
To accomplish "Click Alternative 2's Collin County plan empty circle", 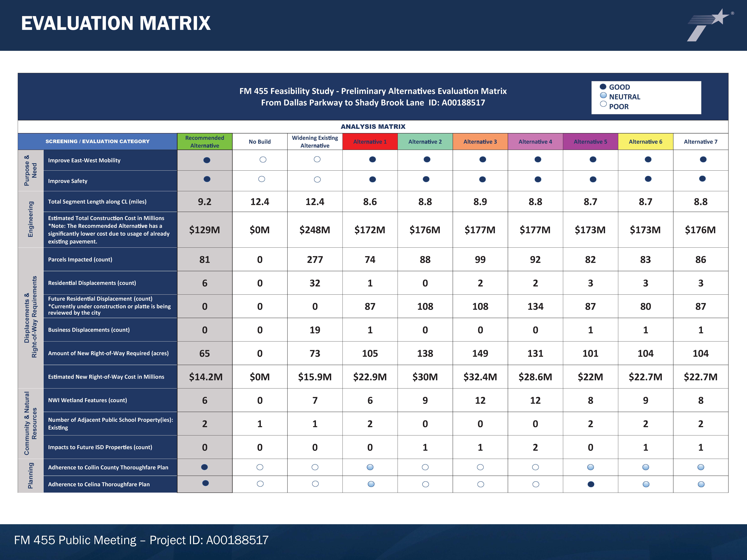I will pos(425,467).
